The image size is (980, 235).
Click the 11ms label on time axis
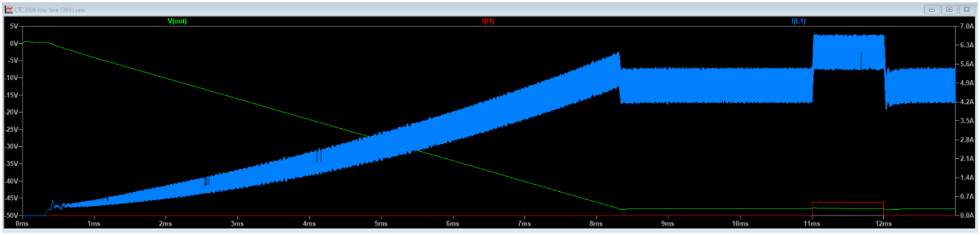coord(811,224)
